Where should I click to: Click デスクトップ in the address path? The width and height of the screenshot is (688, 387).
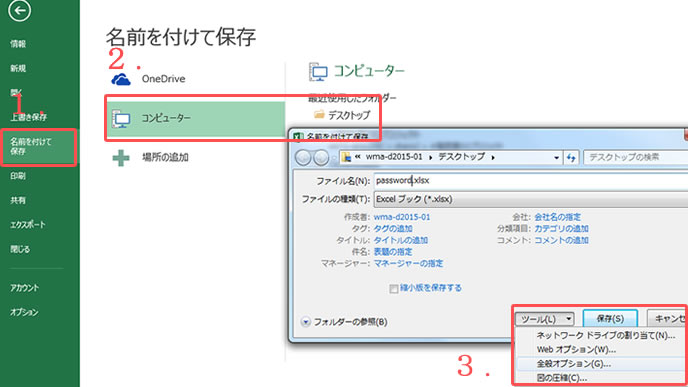(462, 157)
